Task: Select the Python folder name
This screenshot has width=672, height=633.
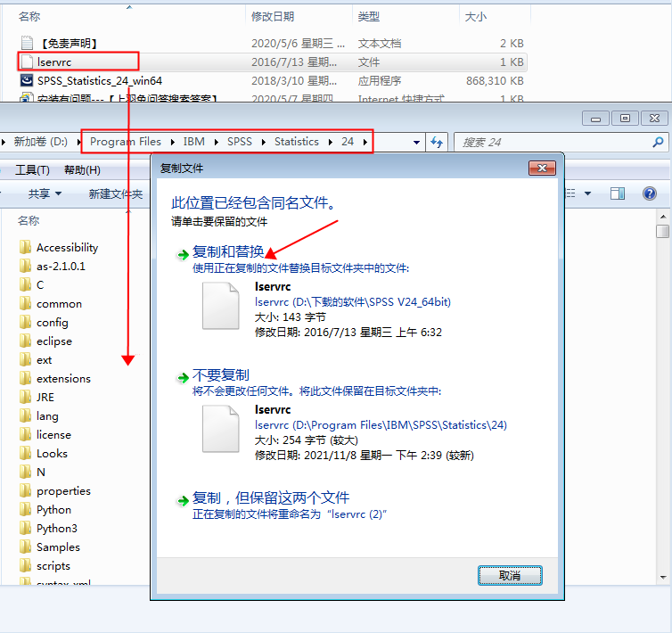Action: coord(54,509)
